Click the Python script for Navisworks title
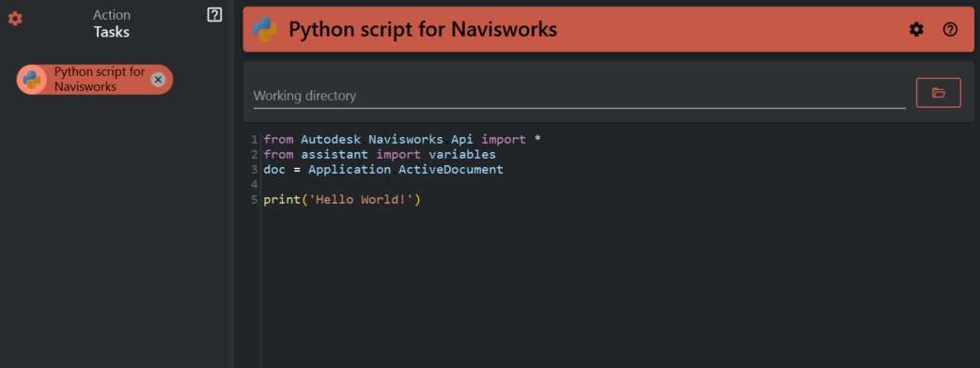This screenshot has height=368, width=980. (423, 29)
